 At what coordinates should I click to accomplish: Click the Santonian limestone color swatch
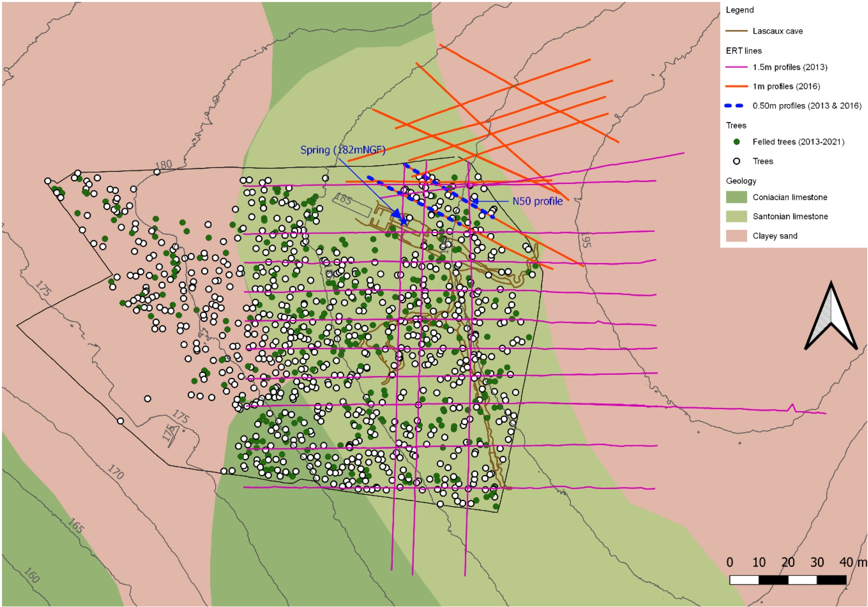(736, 217)
